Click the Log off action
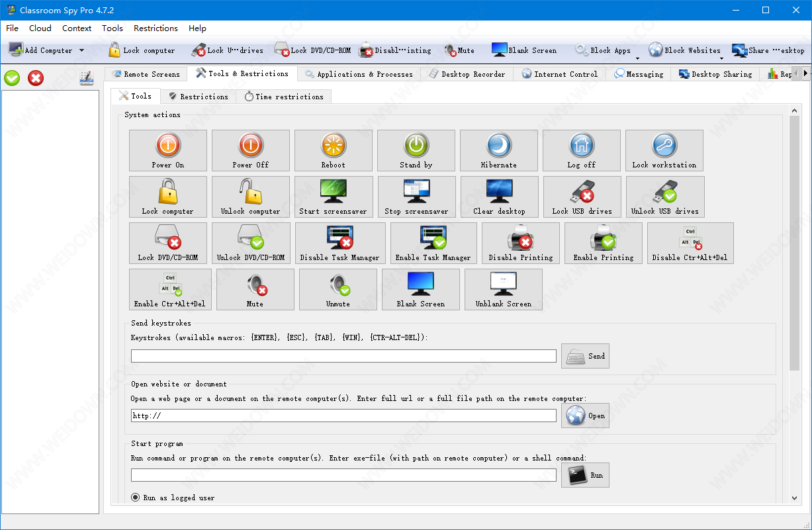Image resolution: width=812 pixels, height=530 pixels. click(x=582, y=150)
